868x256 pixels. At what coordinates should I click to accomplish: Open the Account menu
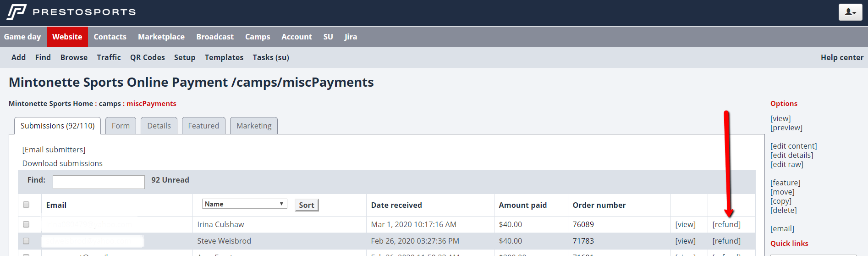pyautogui.click(x=297, y=37)
